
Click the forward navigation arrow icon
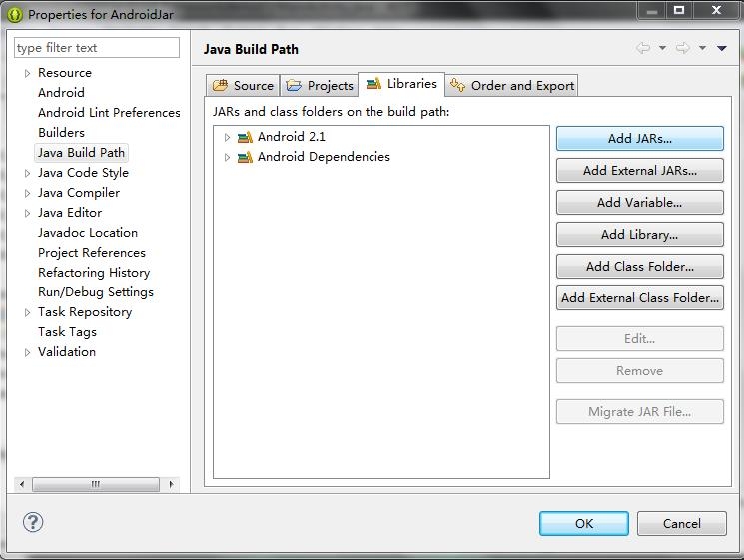(x=683, y=48)
